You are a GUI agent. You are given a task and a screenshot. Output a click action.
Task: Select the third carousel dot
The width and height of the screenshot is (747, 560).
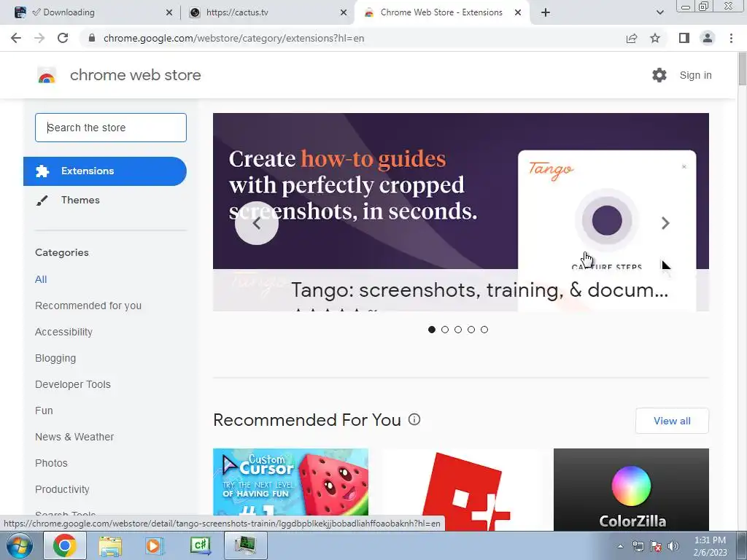coord(458,330)
